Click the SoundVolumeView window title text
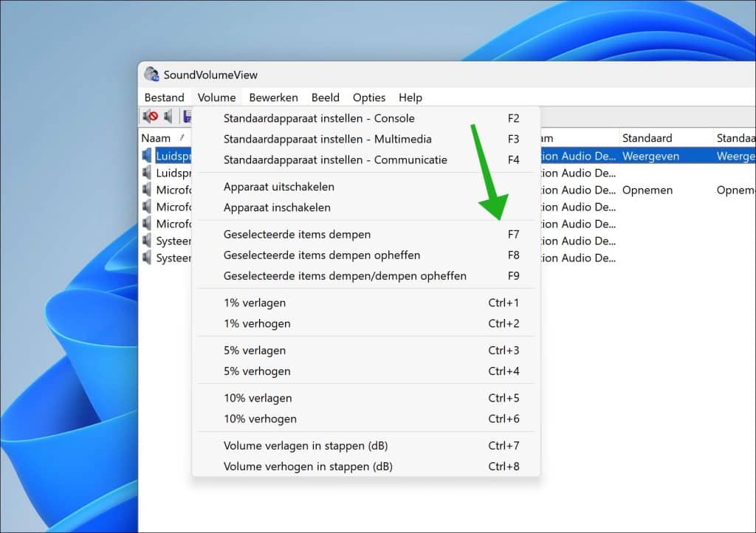The width and height of the screenshot is (756, 533). tap(210, 75)
